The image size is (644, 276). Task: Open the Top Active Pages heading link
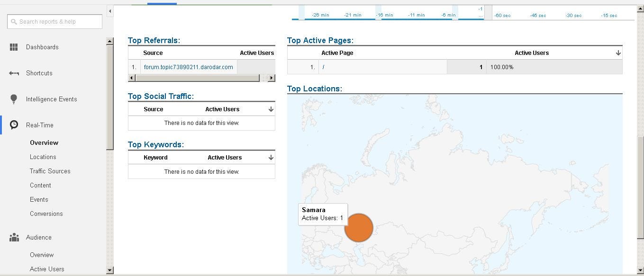click(x=320, y=40)
